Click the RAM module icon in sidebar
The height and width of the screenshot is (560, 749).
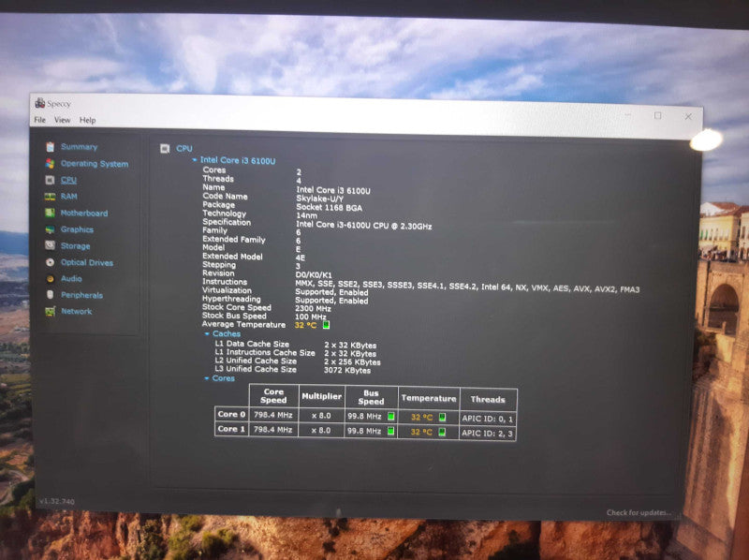tap(50, 197)
